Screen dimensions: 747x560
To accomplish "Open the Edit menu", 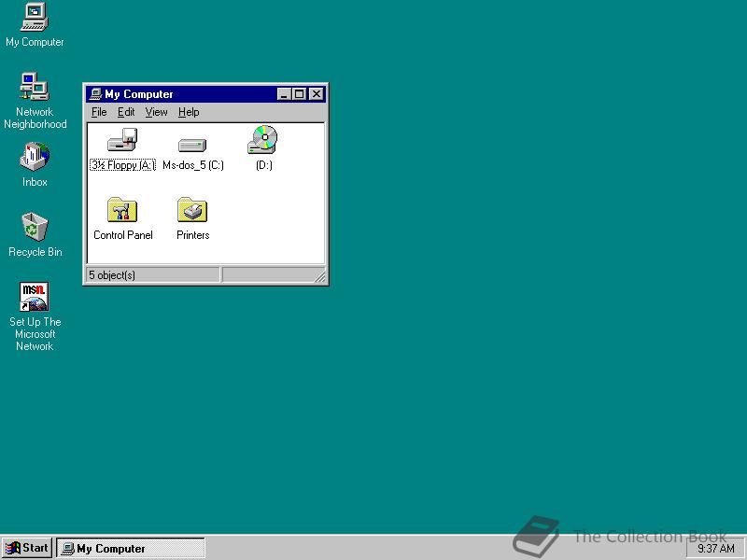I will coord(126,112).
